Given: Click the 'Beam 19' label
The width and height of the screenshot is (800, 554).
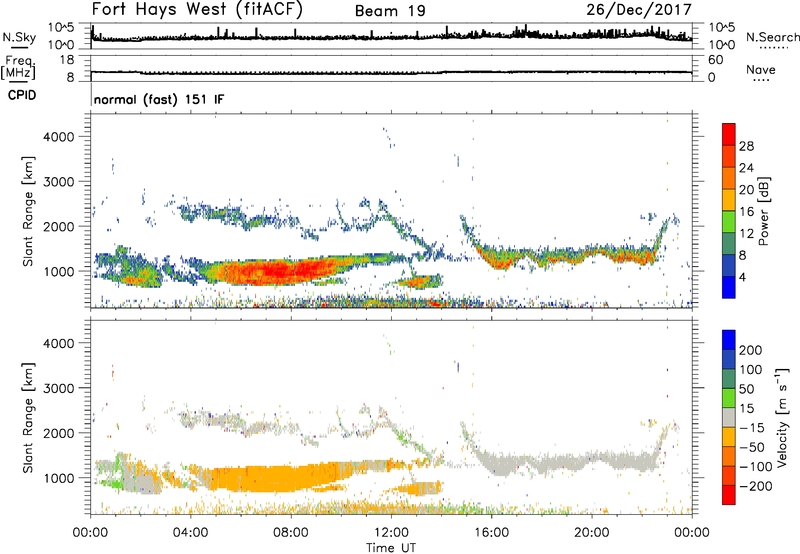Looking at the screenshot, I should click(x=390, y=11).
